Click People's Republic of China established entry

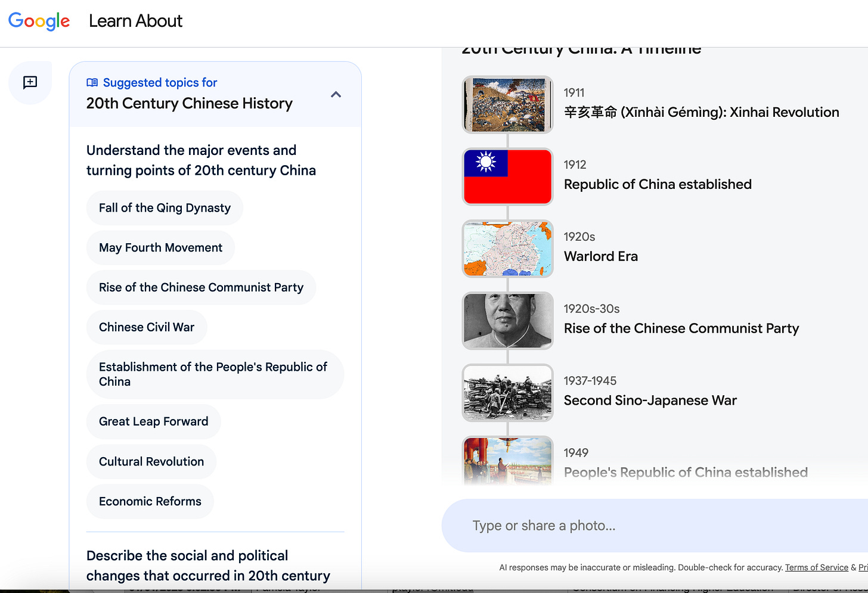[x=686, y=473]
